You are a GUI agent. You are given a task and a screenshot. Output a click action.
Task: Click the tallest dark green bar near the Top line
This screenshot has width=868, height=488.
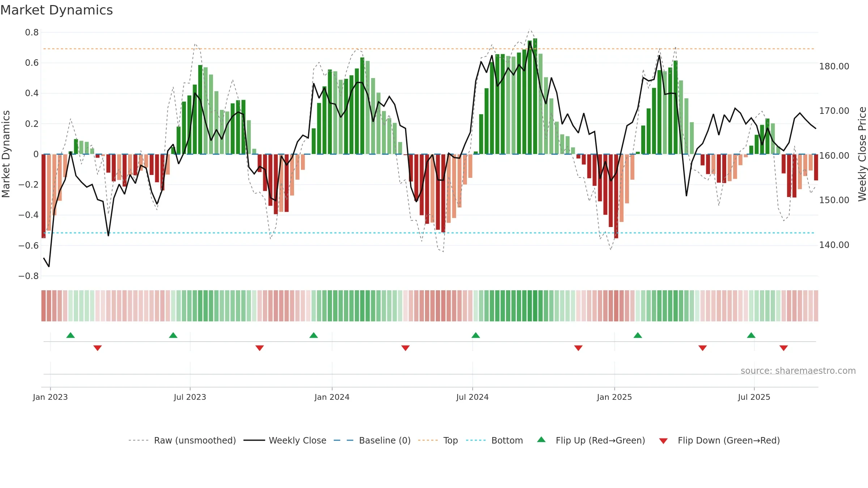[x=535, y=96]
